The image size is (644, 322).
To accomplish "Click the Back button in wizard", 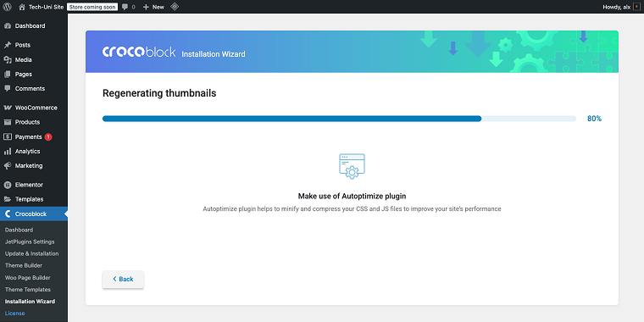I will pos(123,280).
